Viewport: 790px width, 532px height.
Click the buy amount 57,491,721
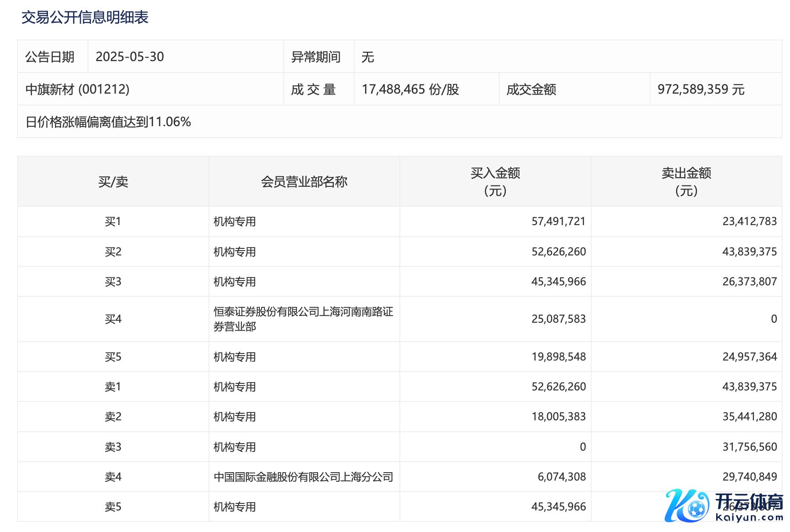click(x=558, y=222)
